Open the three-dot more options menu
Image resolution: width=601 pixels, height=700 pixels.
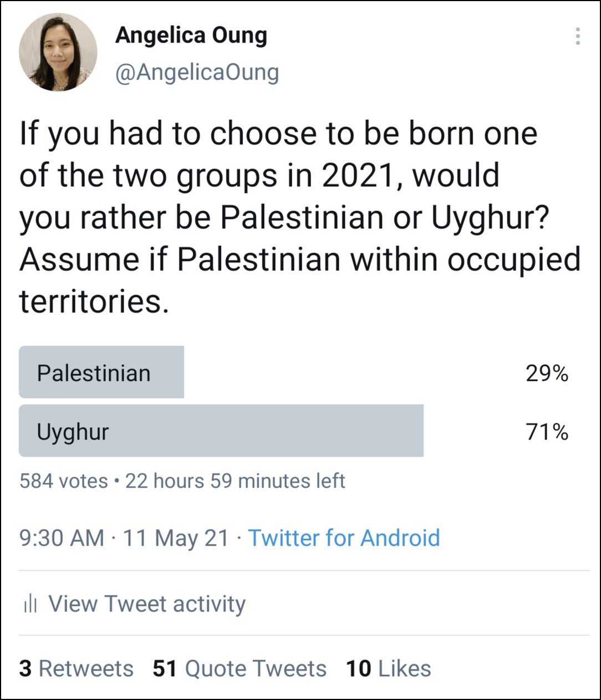point(578,36)
